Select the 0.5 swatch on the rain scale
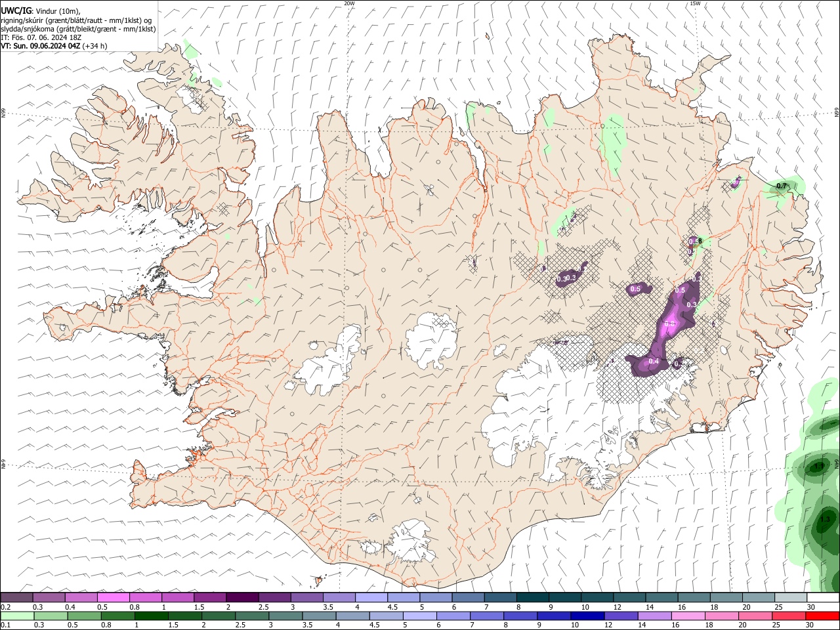 coord(84,616)
